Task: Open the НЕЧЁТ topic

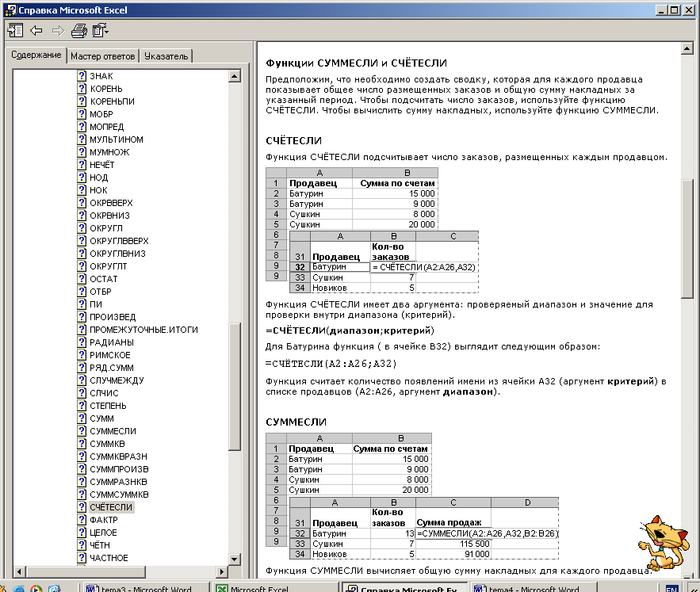Action: tap(101, 165)
